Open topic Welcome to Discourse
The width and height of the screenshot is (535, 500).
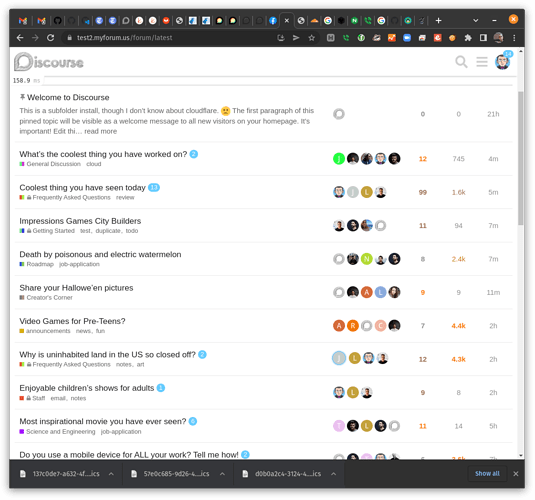click(x=68, y=98)
